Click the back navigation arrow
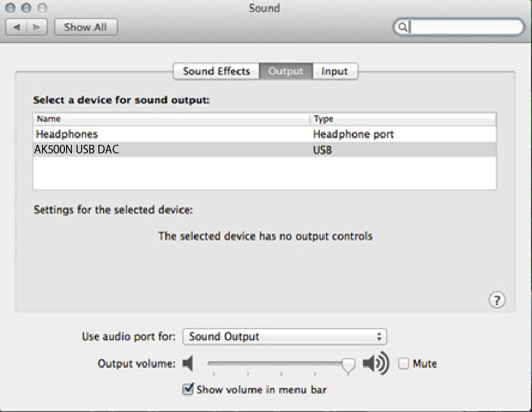 [16, 27]
